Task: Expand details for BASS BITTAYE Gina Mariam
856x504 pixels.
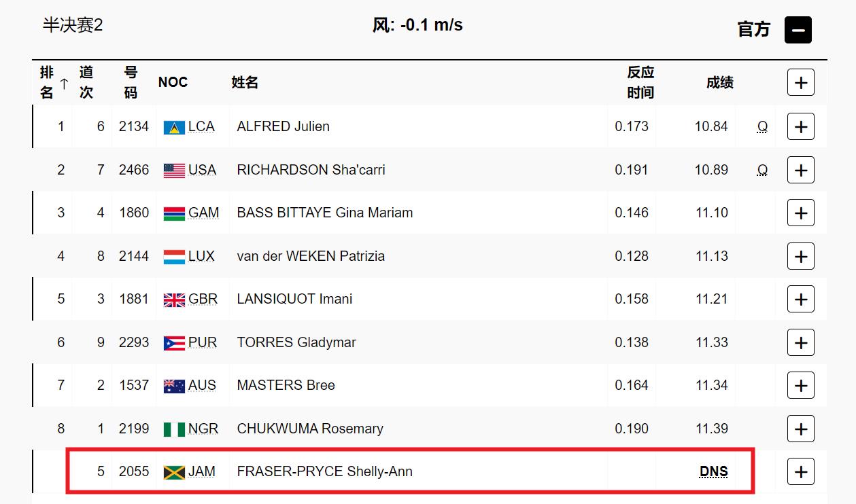Action: [x=801, y=213]
